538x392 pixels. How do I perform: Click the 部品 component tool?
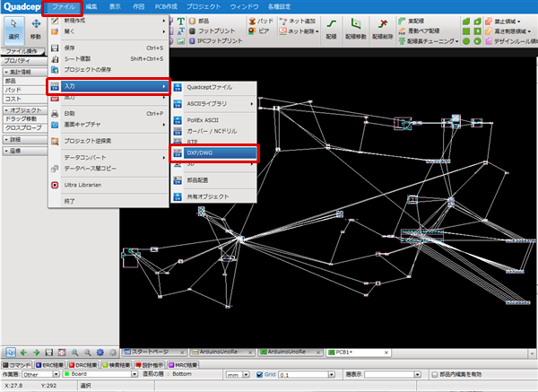coord(199,21)
